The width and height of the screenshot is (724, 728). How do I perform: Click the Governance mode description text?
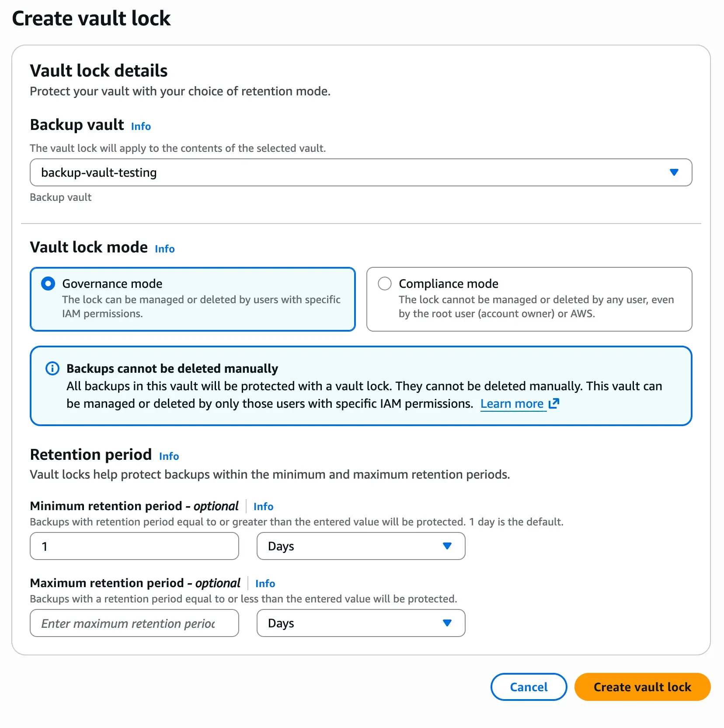click(x=201, y=307)
